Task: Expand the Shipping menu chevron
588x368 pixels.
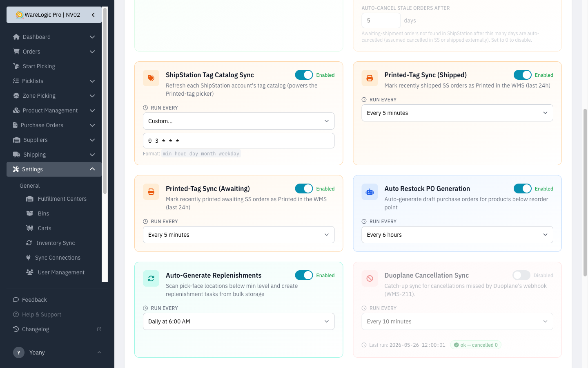Action: pyautogui.click(x=92, y=155)
